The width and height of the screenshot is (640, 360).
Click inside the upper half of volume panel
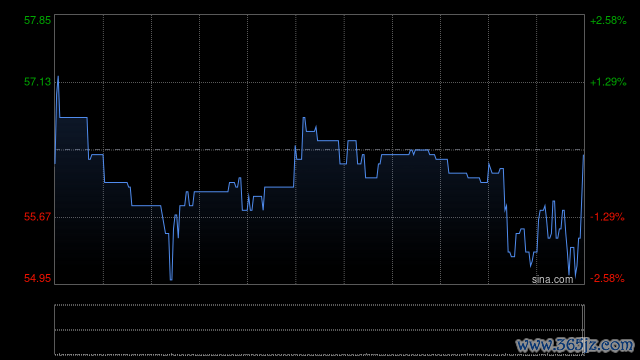[x=319, y=317]
